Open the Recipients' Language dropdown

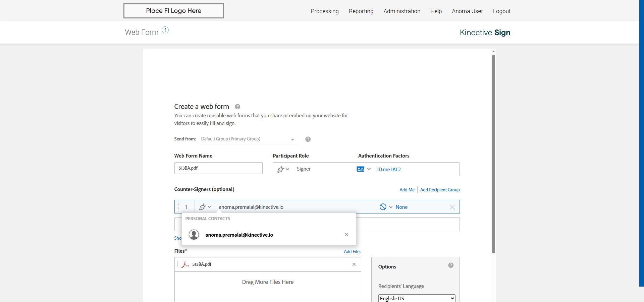[417, 298]
